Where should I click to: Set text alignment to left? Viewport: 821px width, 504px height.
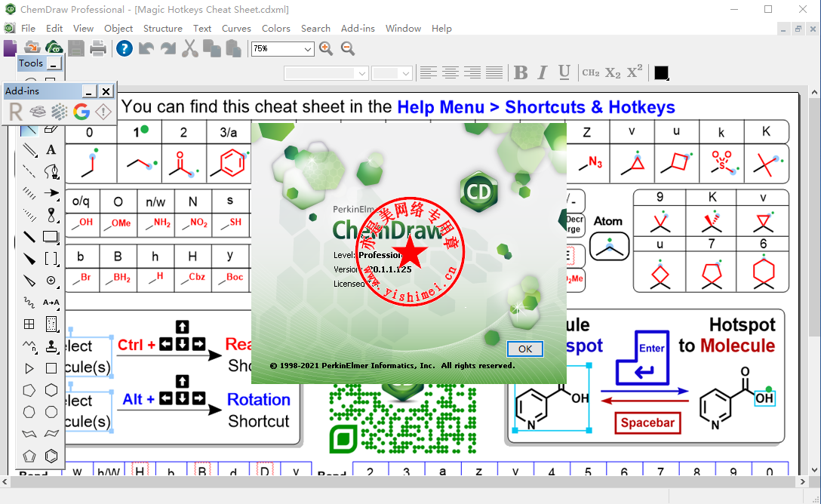coord(429,72)
